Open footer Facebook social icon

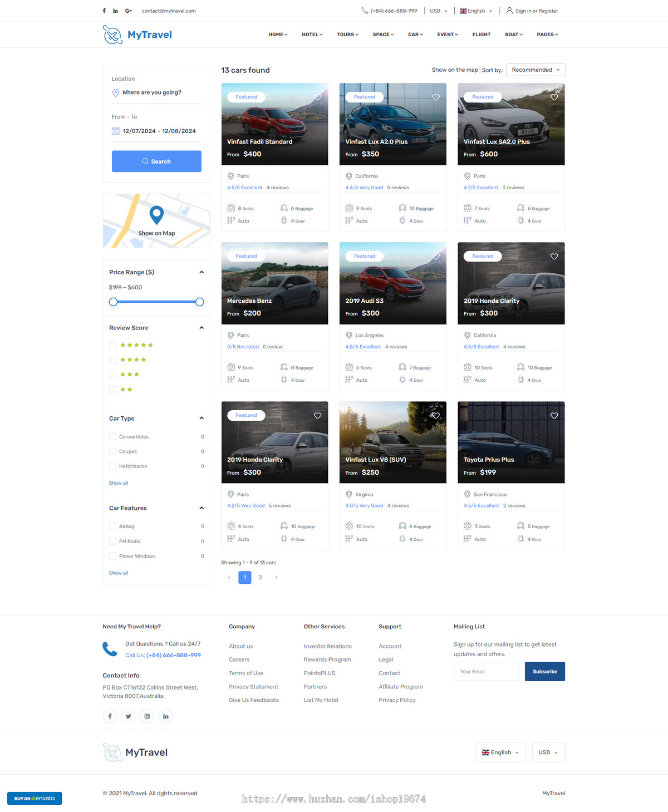(110, 716)
